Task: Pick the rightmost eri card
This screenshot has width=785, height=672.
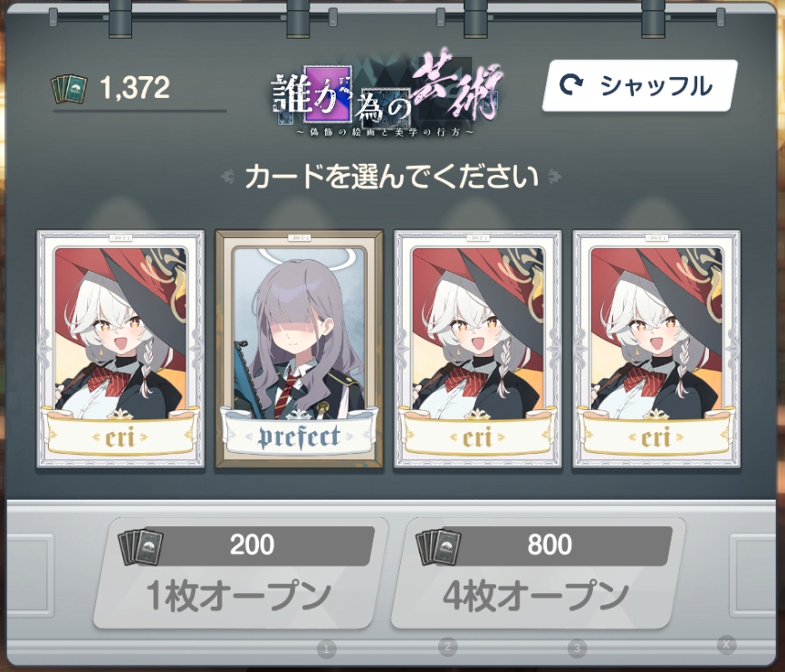Action: tap(656, 349)
